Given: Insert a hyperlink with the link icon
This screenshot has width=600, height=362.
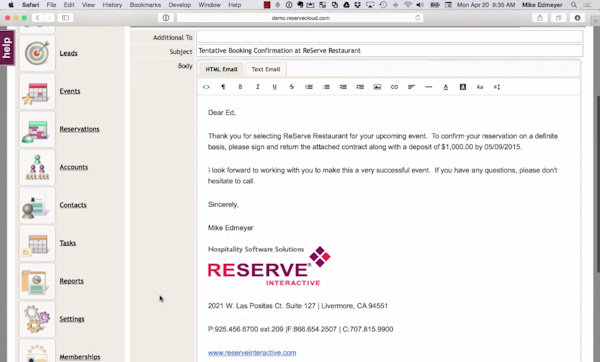Looking at the screenshot, I should tap(394, 87).
